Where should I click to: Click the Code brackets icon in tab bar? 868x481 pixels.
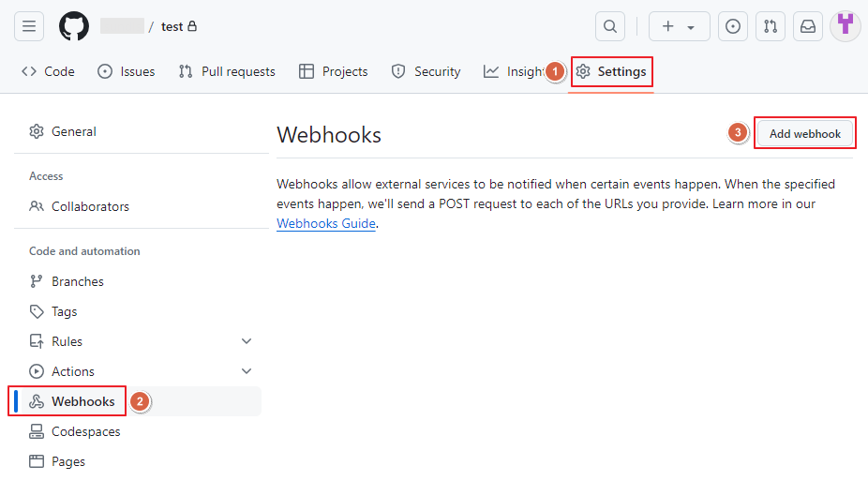29,71
